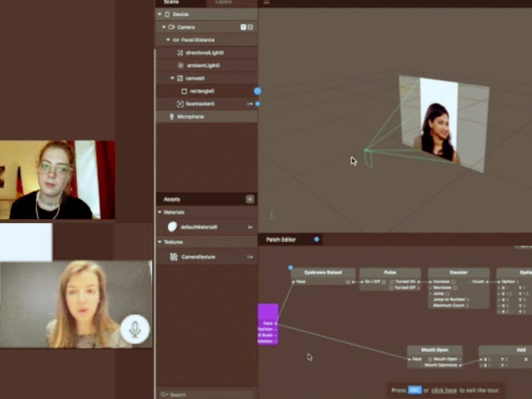Click the Device phone icon in Scene

pos(168,15)
